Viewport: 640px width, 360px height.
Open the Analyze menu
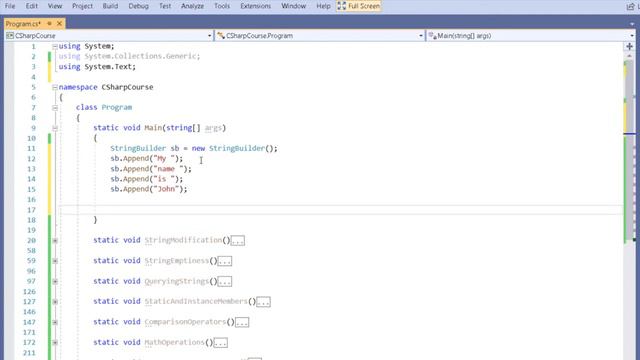(x=192, y=6)
